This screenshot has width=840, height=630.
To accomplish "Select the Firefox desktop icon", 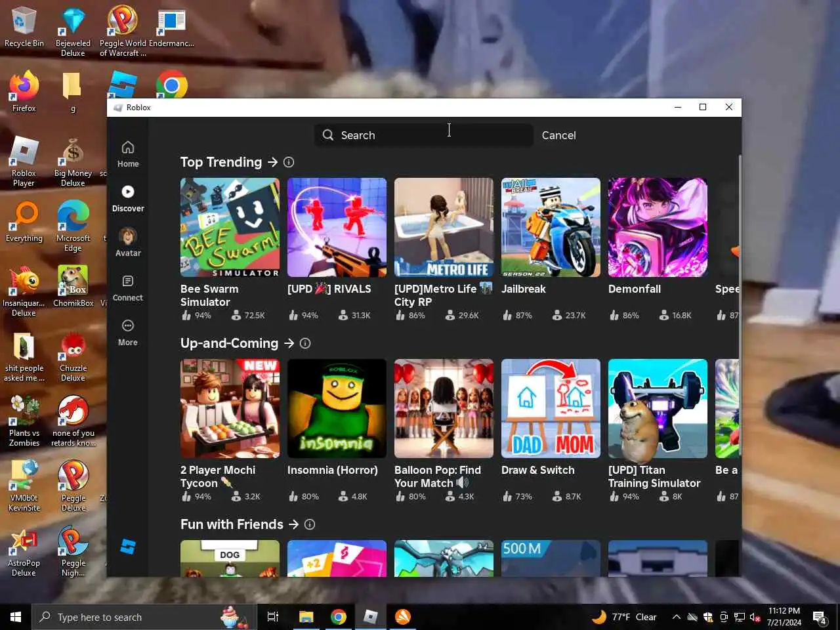I will (x=24, y=91).
